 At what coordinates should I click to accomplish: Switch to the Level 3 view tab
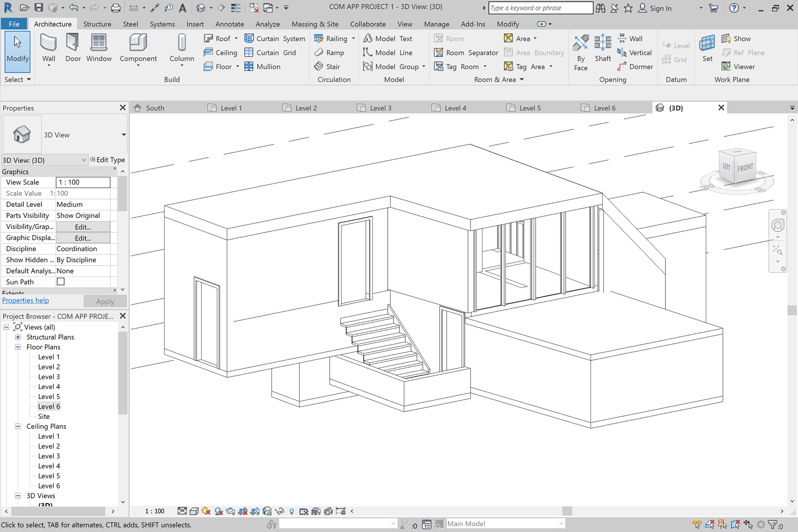[380, 108]
